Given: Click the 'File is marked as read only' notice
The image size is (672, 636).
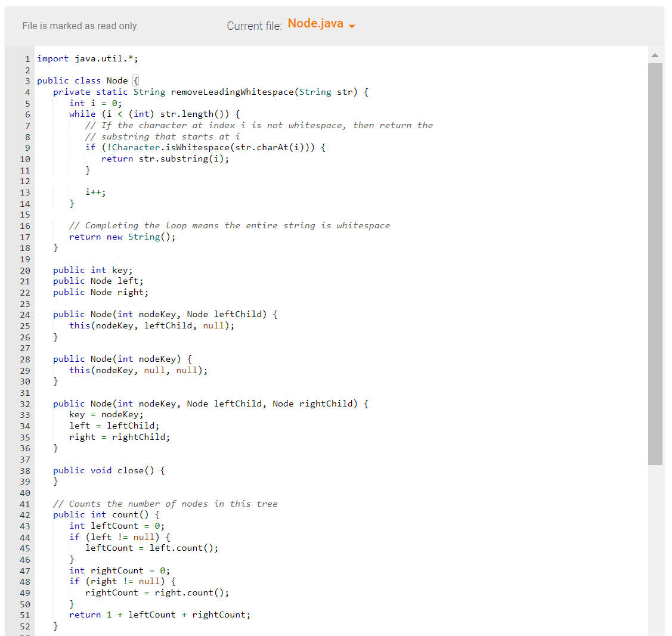Looking at the screenshot, I should point(79,26).
